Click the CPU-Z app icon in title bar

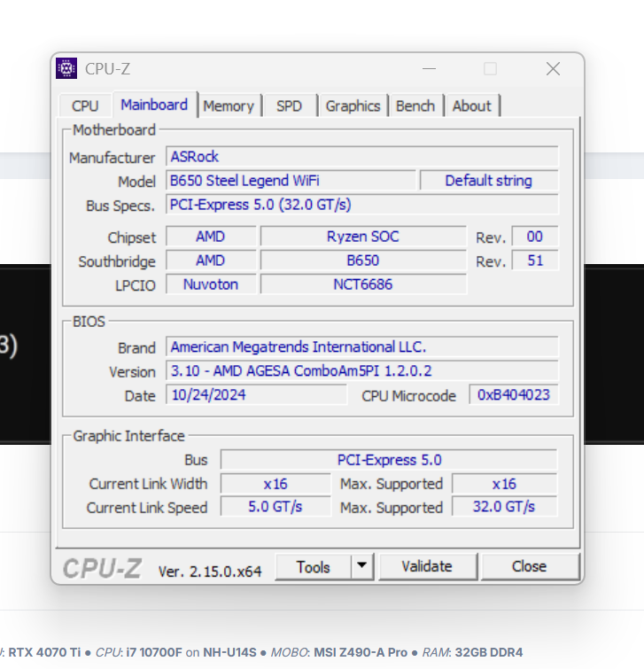coord(66,68)
